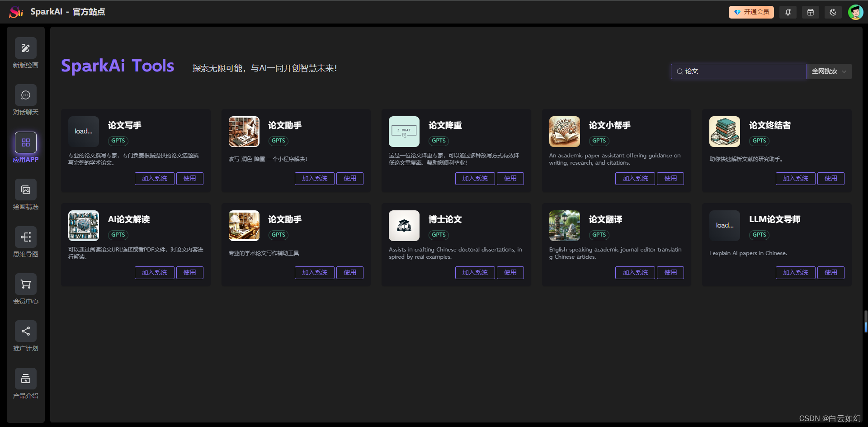Use 论文写手 app via 使用

(190, 179)
